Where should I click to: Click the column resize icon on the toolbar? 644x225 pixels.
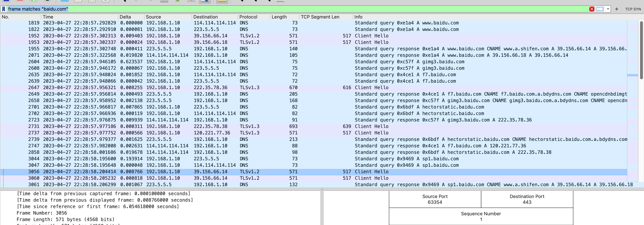281,1
